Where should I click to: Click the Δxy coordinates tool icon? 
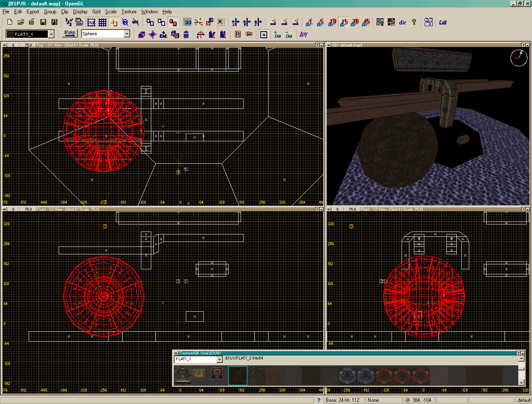click(x=303, y=34)
